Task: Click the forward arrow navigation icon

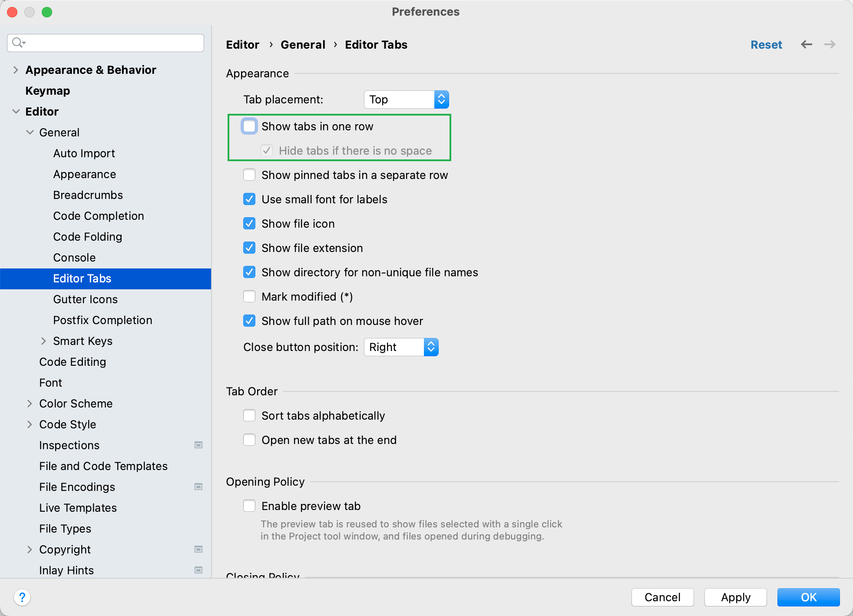Action: point(830,44)
